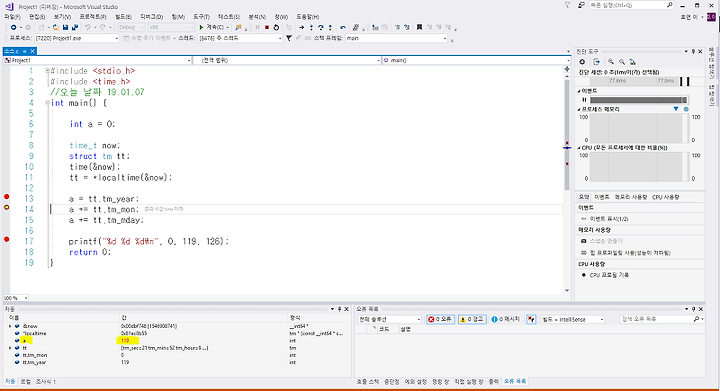
Task: Toggle the breakpoint on line 17
Action: [x=6, y=239]
